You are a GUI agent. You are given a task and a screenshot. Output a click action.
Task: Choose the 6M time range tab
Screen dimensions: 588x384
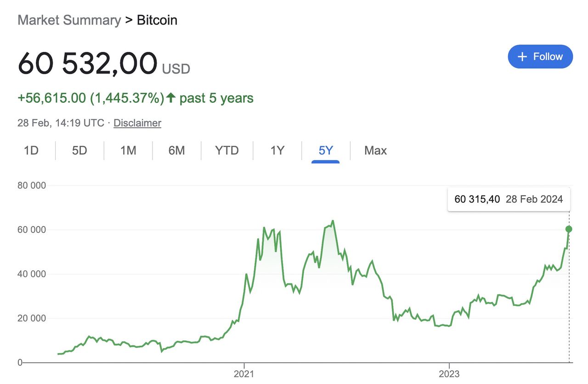[x=176, y=151]
